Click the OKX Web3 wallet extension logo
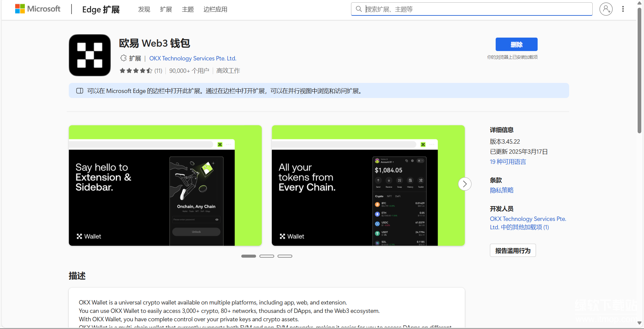 [90, 55]
